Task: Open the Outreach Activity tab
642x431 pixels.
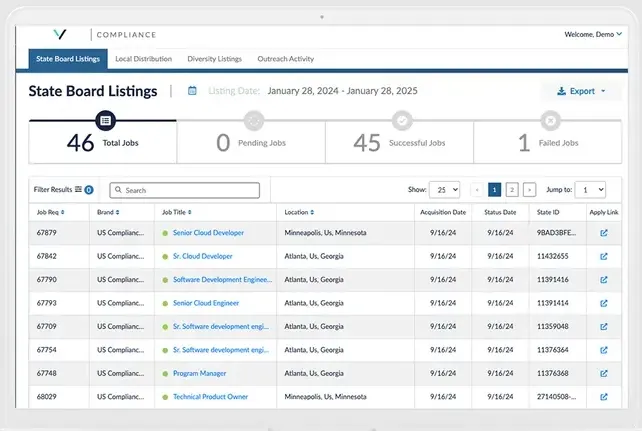Action: 285,59
